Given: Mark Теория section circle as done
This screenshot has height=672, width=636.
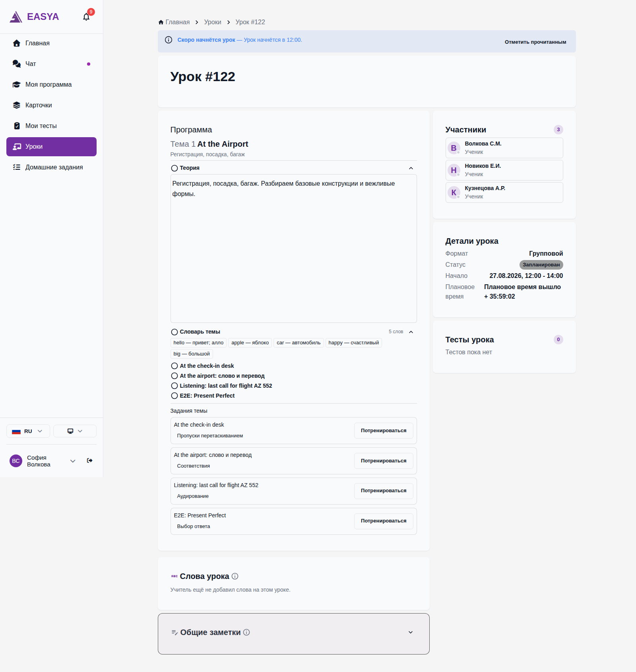Looking at the screenshot, I should tap(175, 168).
